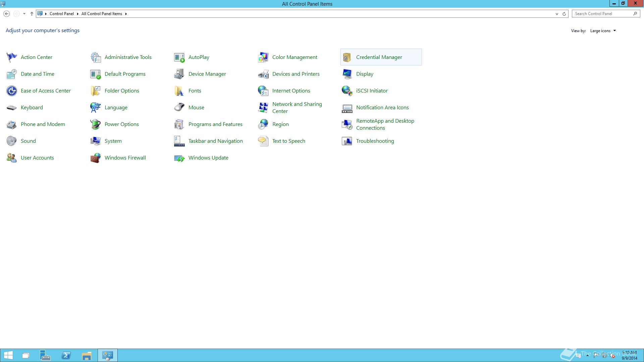Open File Explorer from the taskbar
The height and width of the screenshot is (362, 644).
[x=87, y=355]
